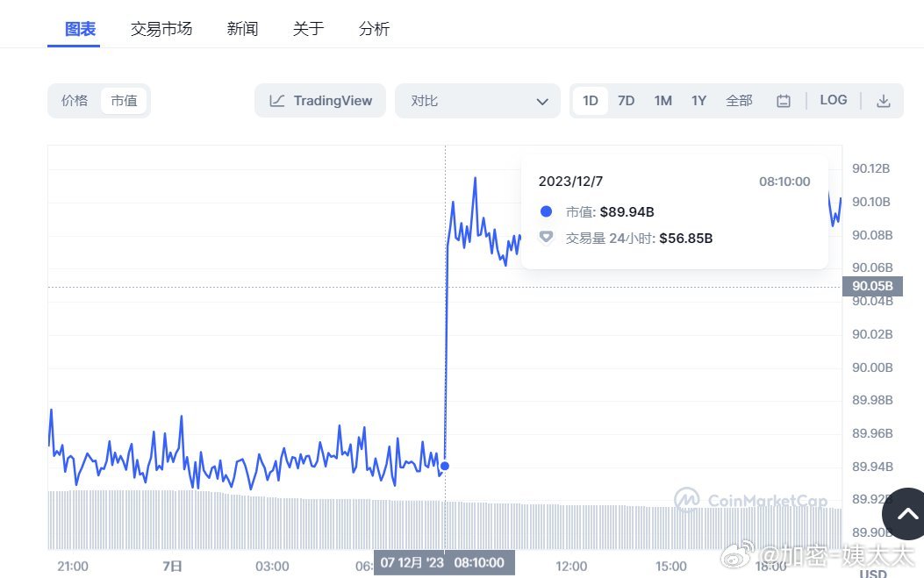Switch to the 交易市场 tab
This screenshot has height=578, width=924.
tap(161, 29)
